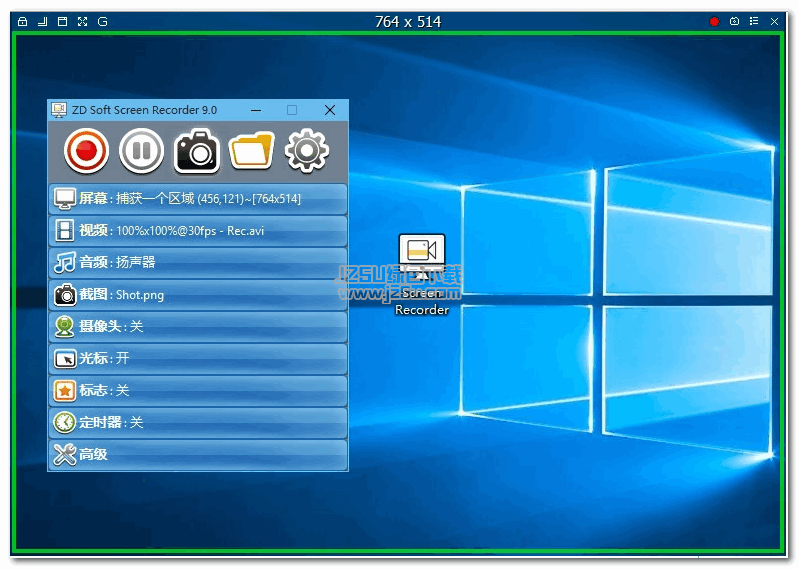Click the G icon on capture frame bar
This screenshot has height=569, width=799.
[x=102, y=21]
